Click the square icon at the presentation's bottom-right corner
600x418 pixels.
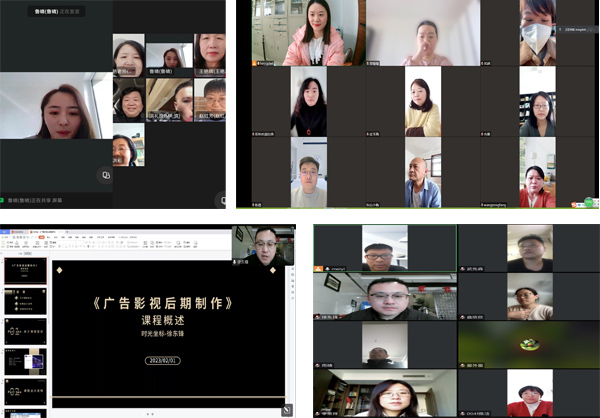pyautogui.click(x=288, y=409)
